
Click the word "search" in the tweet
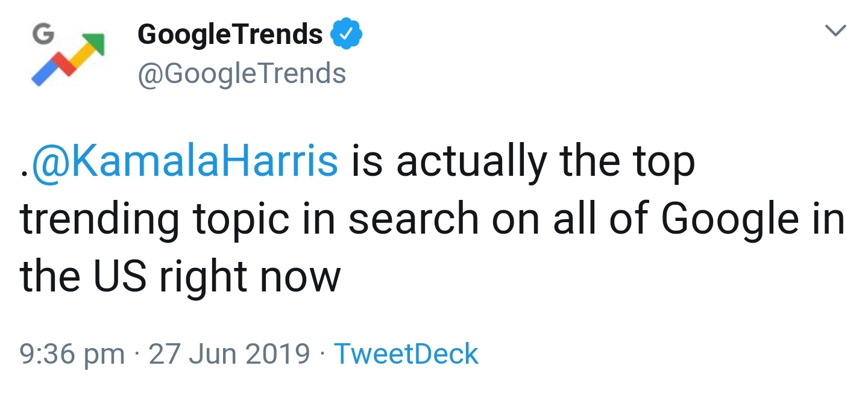point(414,220)
